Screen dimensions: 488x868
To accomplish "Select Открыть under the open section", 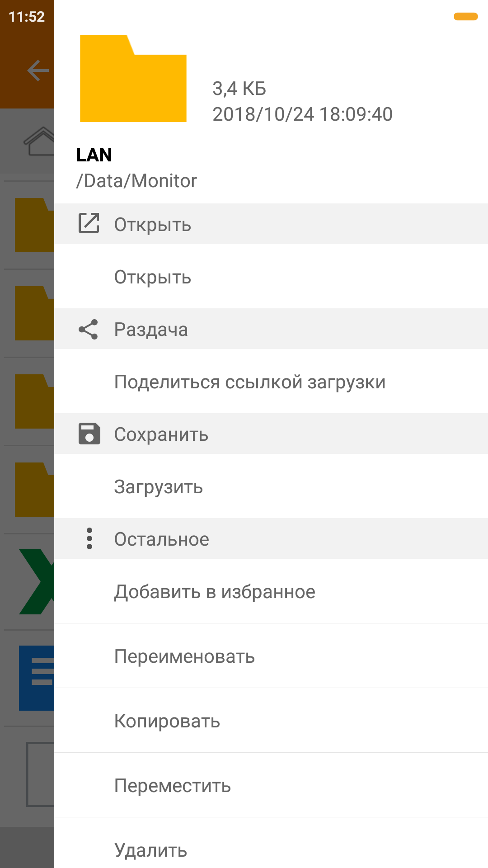I will tap(153, 277).
